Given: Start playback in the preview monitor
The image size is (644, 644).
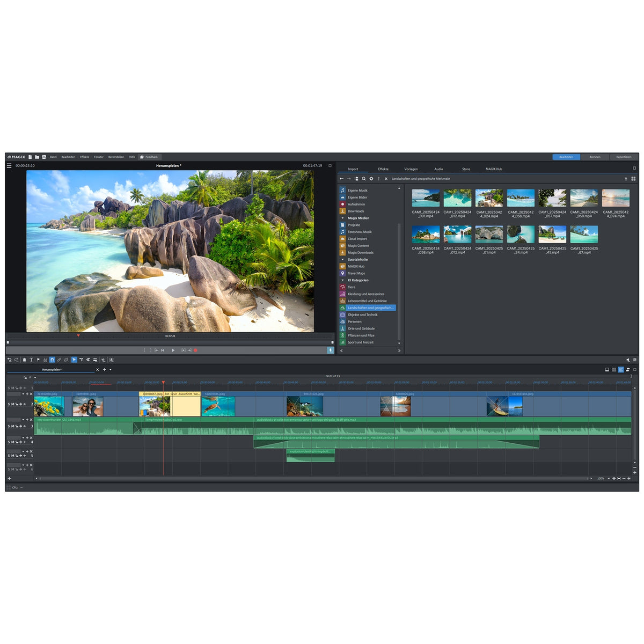Looking at the screenshot, I should (x=173, y=350).
